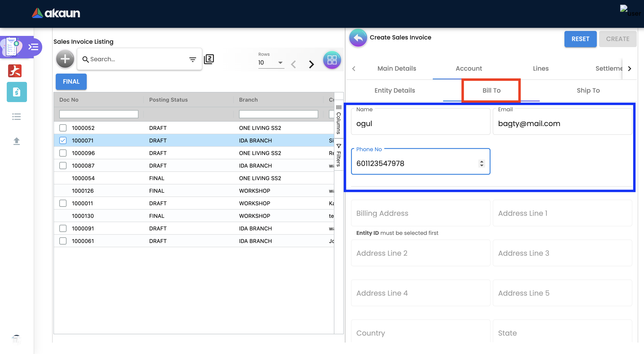Switch to the Lines tab

(x=540, y=68)
